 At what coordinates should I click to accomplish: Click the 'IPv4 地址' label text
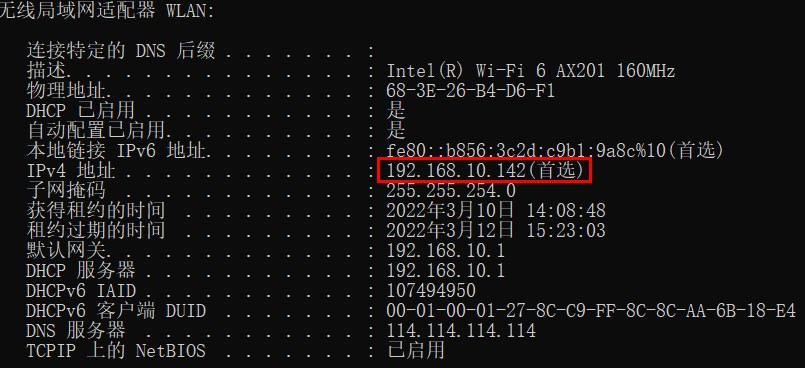coord(71,170)
